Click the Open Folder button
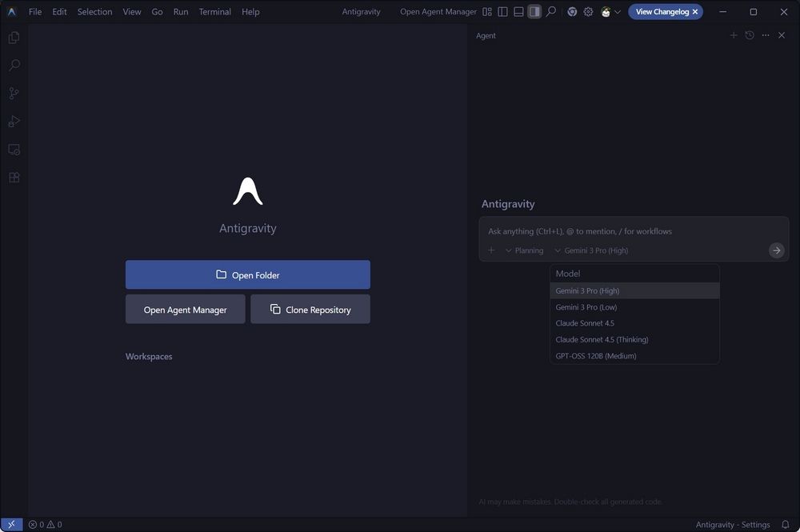Screen dimensions: 800x532 point(248,274)
